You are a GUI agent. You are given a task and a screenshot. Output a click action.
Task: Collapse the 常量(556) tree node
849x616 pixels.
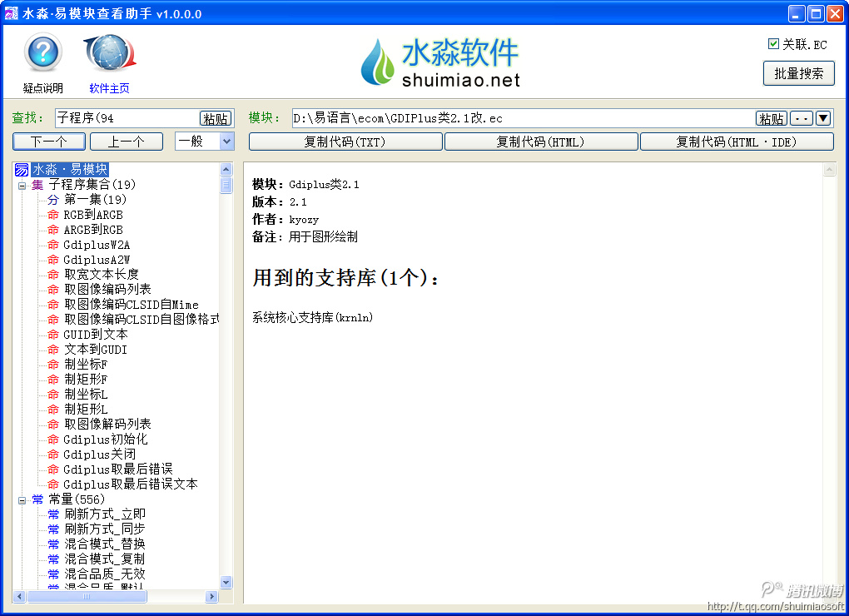pos(22,500)
